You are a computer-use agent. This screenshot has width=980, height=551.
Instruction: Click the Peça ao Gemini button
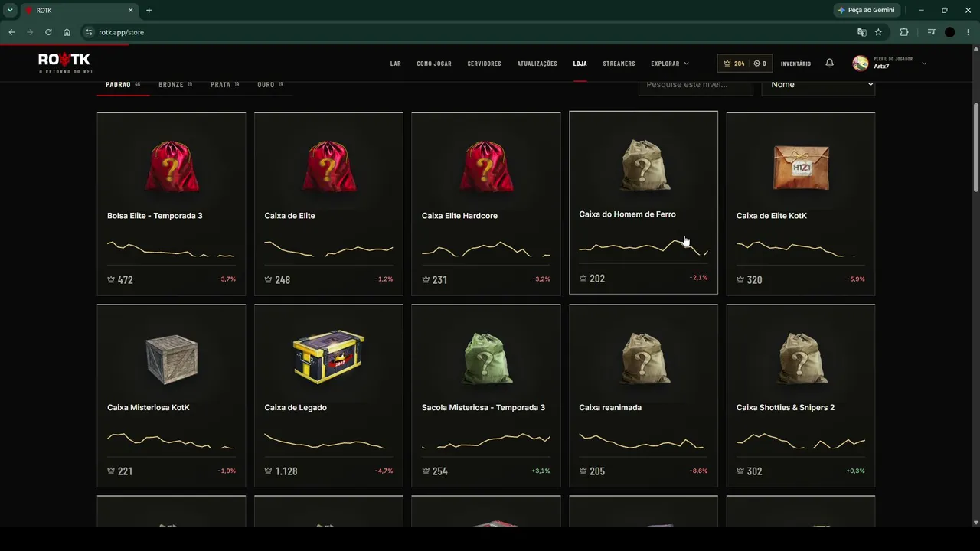[x=866, y=11]
